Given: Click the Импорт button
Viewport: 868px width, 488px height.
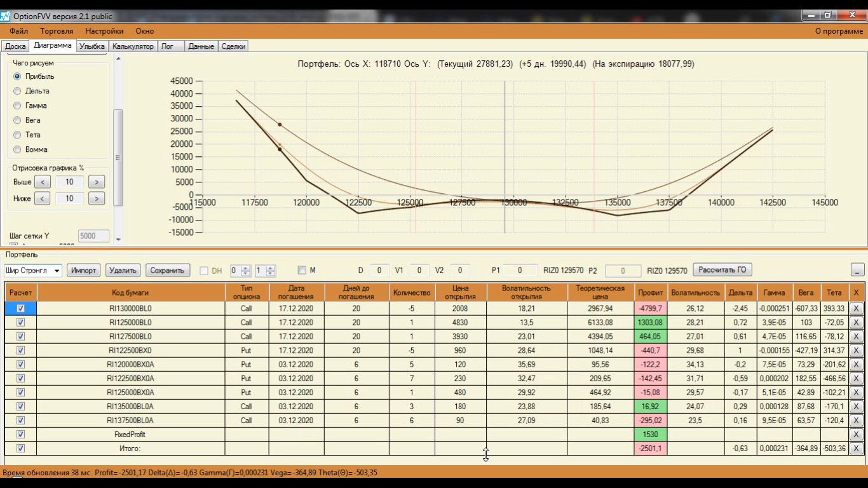Looking at the screenshot, I should pos(84,270).
